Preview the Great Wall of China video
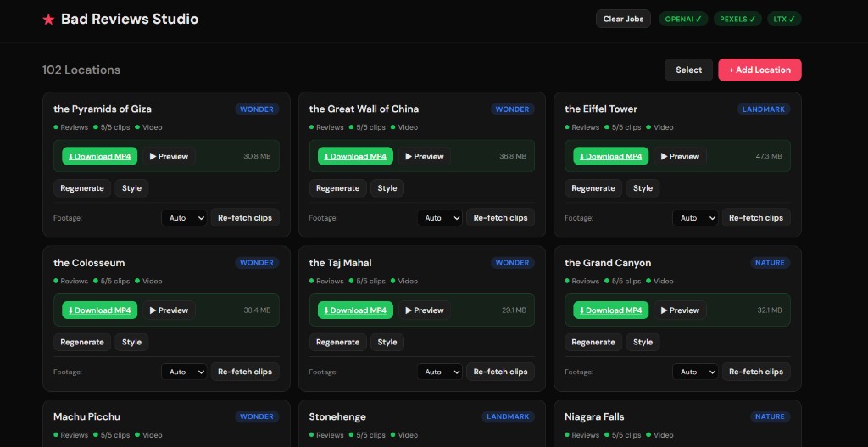 [x=425, y=156]
